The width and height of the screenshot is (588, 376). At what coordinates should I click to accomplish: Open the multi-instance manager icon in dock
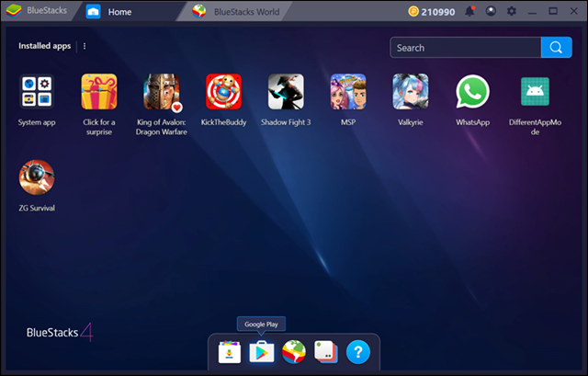[x=326, y=352]
